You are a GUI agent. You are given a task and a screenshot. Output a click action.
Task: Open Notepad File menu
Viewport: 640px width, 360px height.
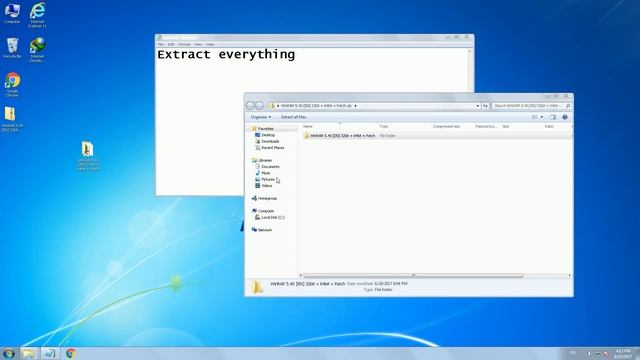pyautogui.click(x=161, y=44)
